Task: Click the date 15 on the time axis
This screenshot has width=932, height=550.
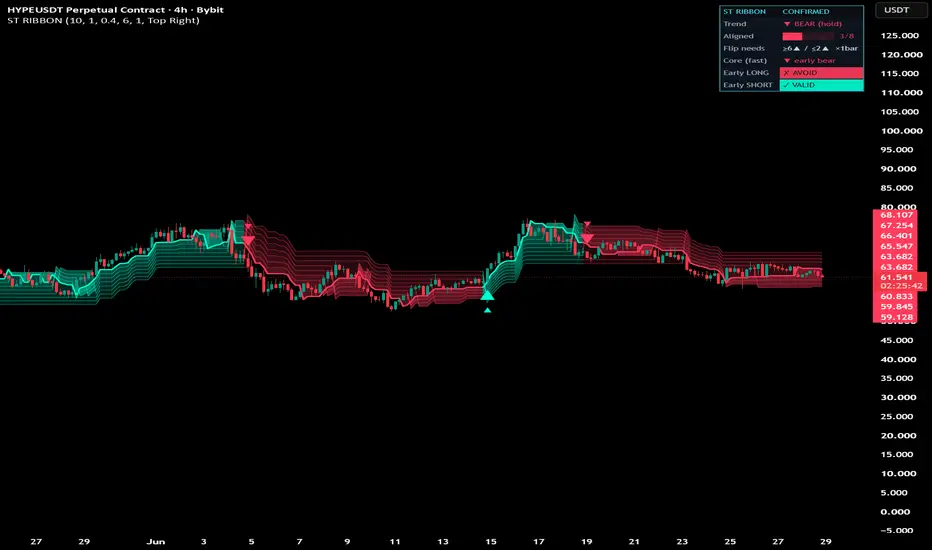Action: click(x=490, y=542)
